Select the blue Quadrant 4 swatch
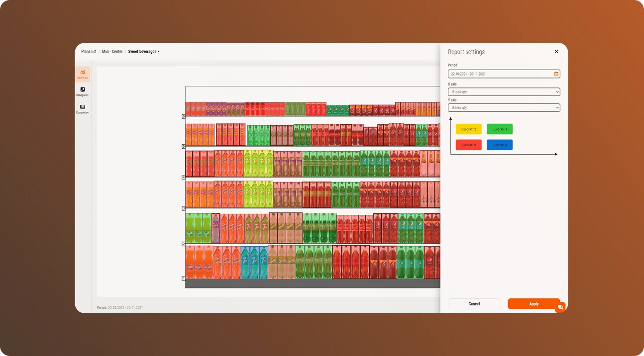 pos(500,145)
